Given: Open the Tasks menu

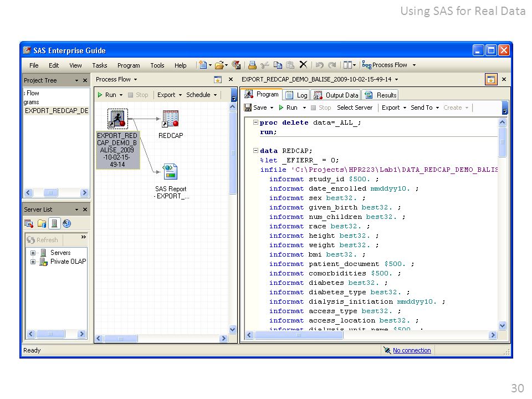Looking at the screenshot, I should [99, 65].
